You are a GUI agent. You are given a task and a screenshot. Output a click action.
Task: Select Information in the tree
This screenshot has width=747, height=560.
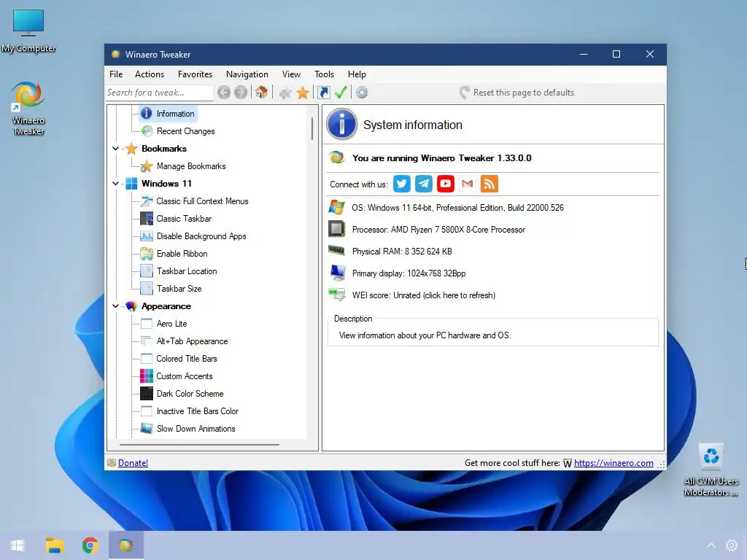click(x=168, y=113)
